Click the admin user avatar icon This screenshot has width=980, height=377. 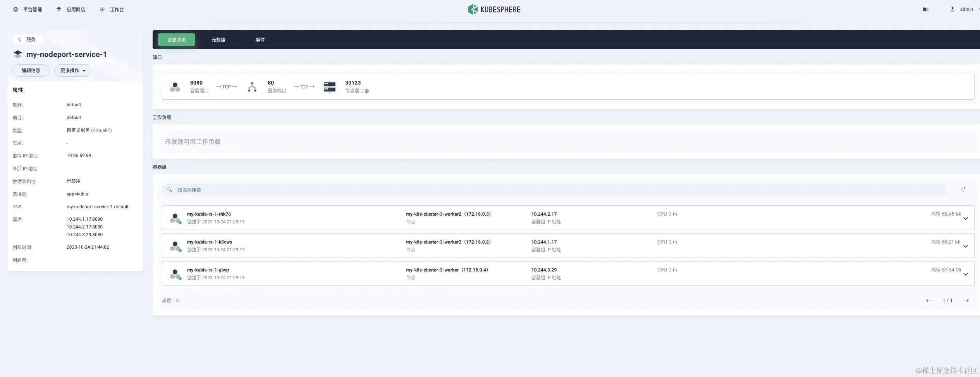pos(952,9)
